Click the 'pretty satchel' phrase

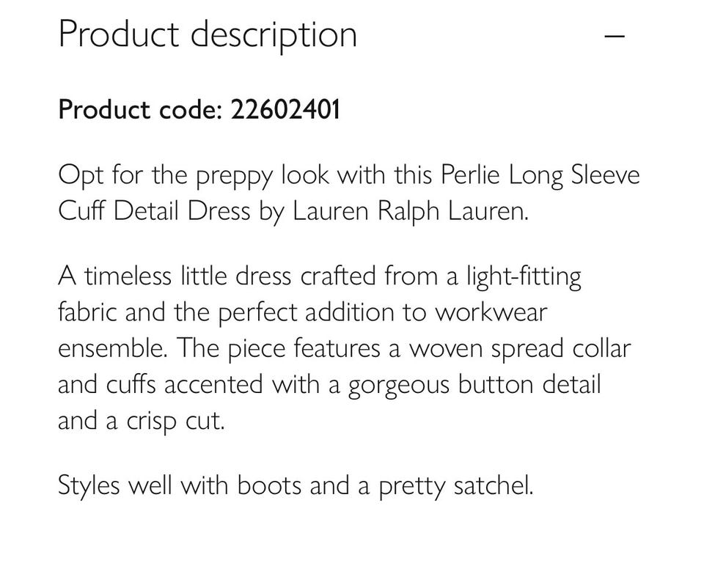455,485
